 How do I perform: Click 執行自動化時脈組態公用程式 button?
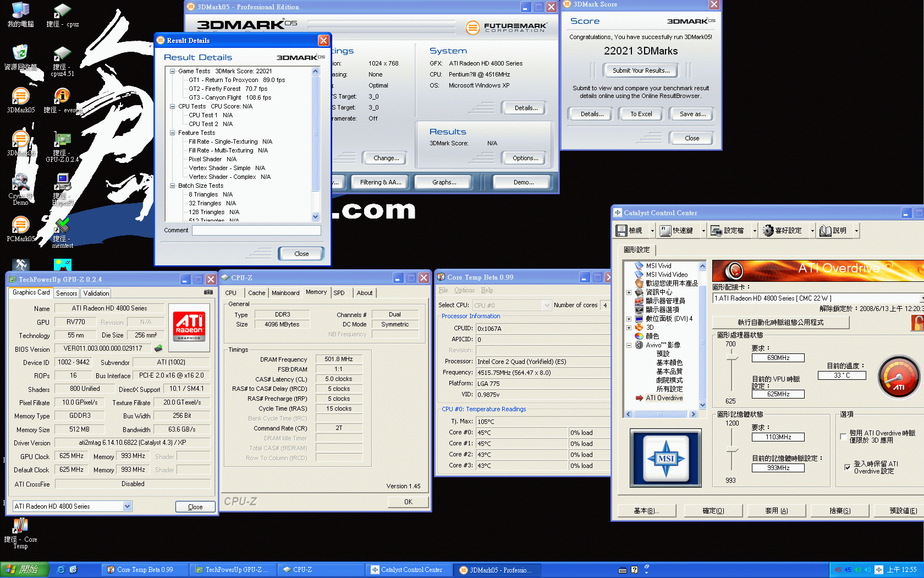[780, 323]
